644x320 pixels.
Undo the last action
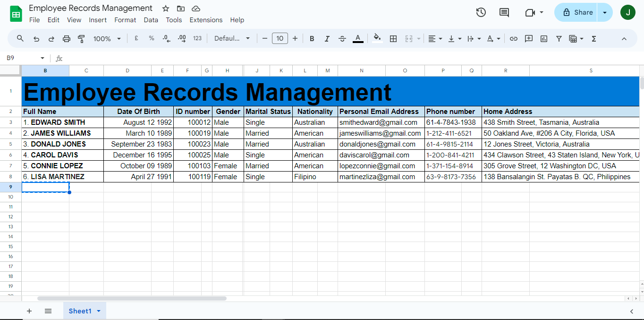pos(36,39)
